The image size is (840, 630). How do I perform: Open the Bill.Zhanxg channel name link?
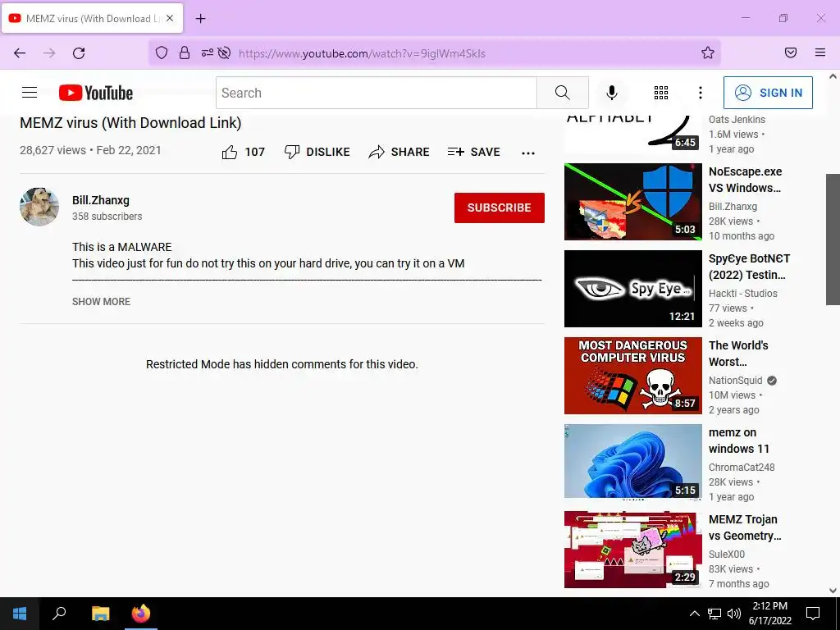click(101, 200)
